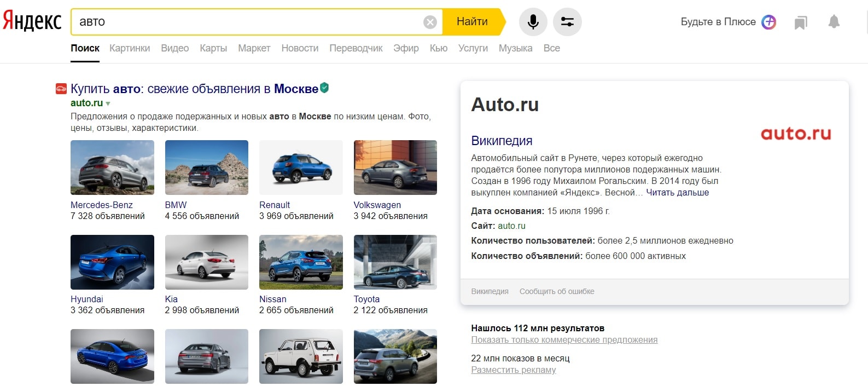Open the Hyundai car thumbnail

coord(112,262)
